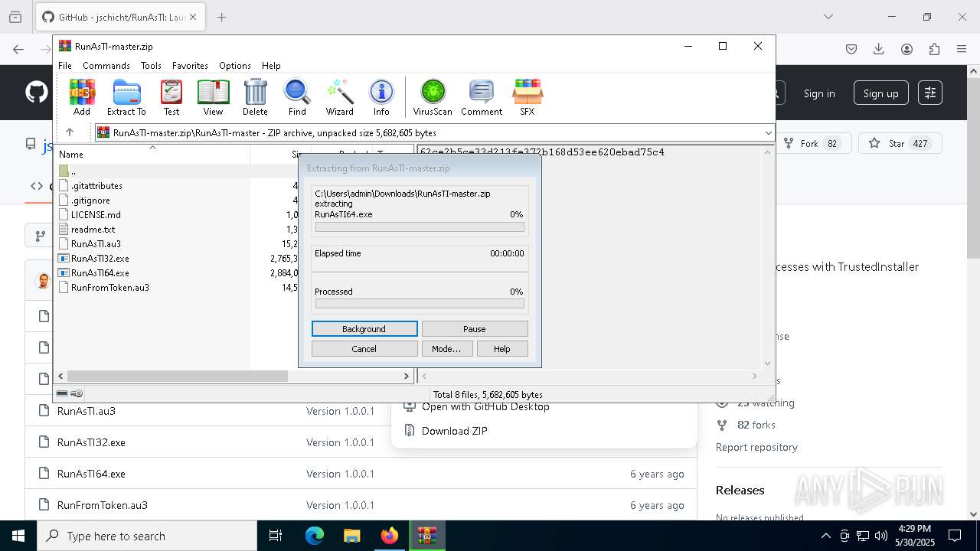Open the Firefox list all tabs chevron

click(828, 17)
